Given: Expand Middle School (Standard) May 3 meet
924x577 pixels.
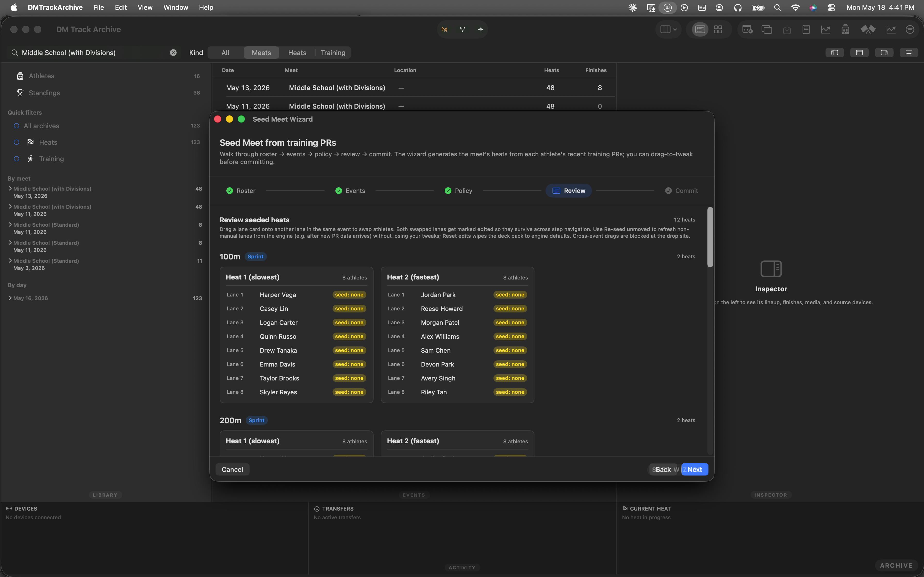Looking at the screenshot, I should click(x=10, y=261).
